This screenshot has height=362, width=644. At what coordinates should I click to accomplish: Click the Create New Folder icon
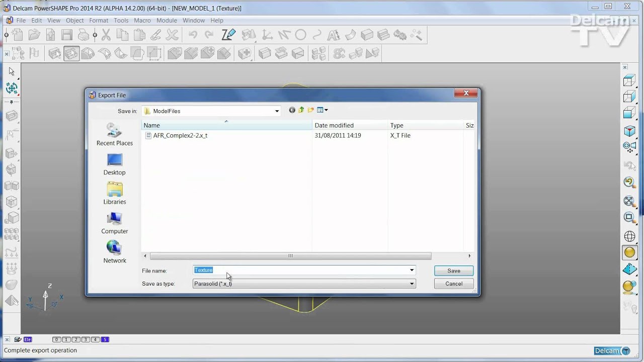(310, 110)
